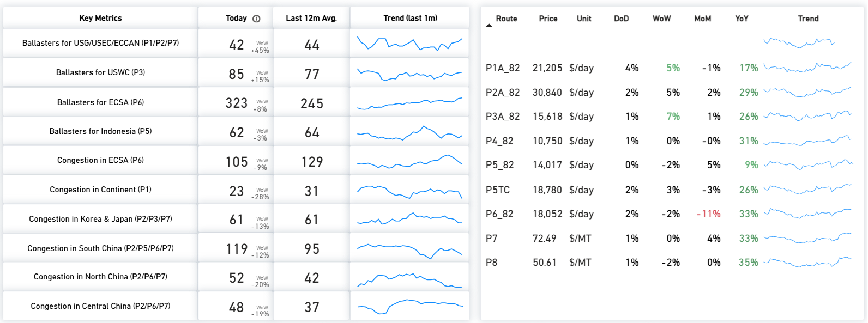The height and width of the screenshot is (323, 868).
Task: Open trend sparkline for route P8
Action: click(x=807, y=262)
